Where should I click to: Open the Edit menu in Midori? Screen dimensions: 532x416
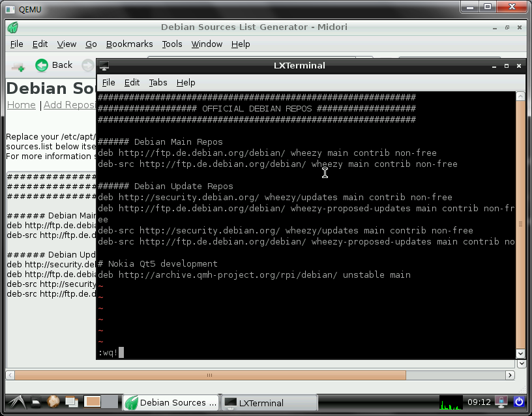tap(40, 44)
